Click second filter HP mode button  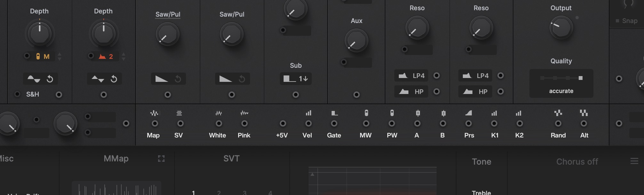click(475, 92)
